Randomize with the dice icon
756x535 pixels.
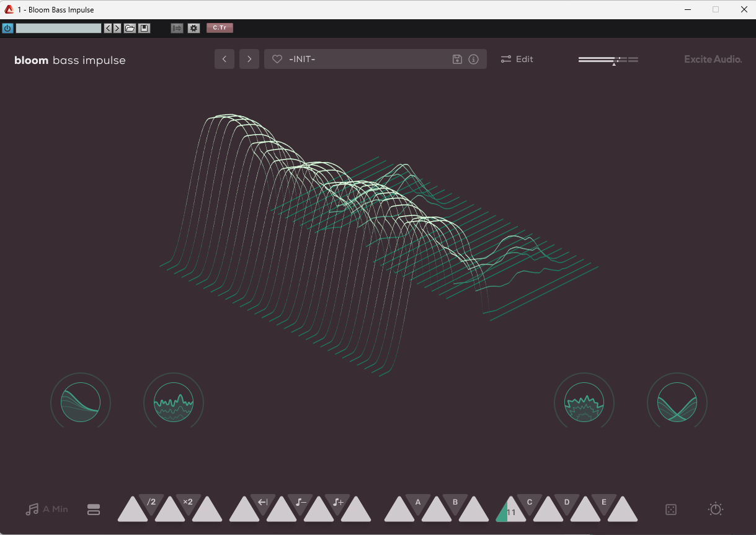[x=671, y=510]
